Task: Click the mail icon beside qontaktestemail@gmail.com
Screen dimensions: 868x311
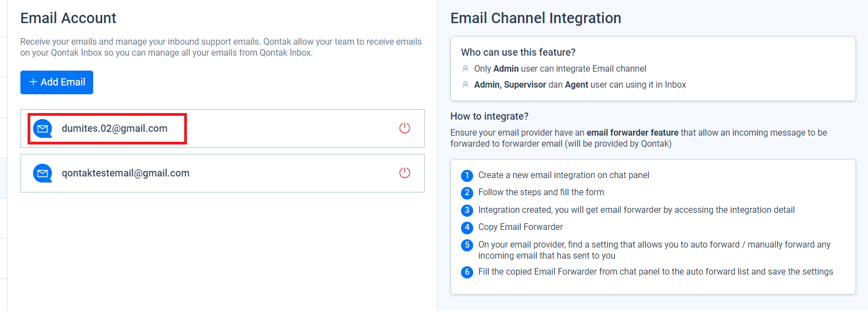Action: coord(42,173)
